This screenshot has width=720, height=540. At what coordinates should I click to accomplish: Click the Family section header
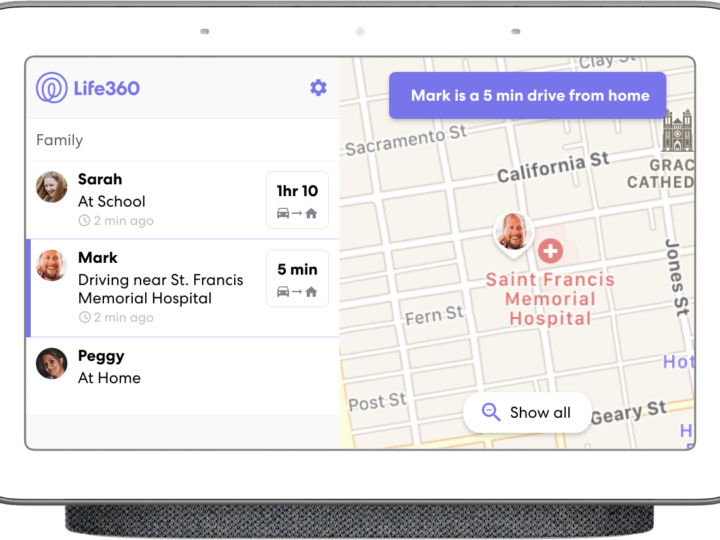(x=60, y=140)
